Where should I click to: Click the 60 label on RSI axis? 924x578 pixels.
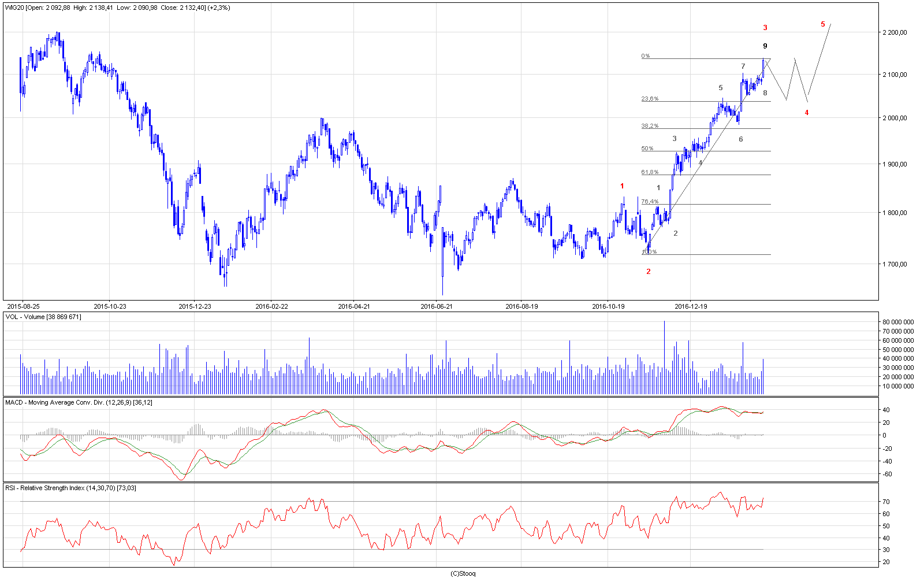[x=886, y=514]
